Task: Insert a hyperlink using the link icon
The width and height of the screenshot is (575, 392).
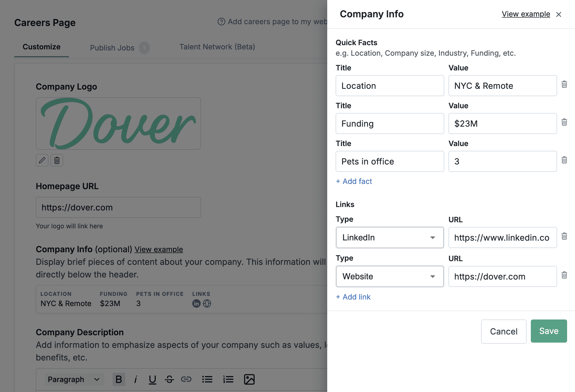Action: point(186,379)
